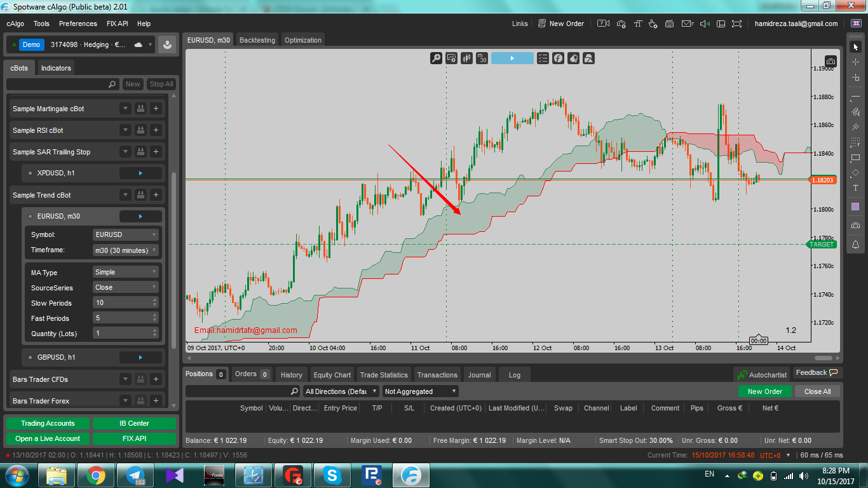Open the cAlgo menu
The height and width of the screenshot is (488, 868).
click(x=16, y=24)
